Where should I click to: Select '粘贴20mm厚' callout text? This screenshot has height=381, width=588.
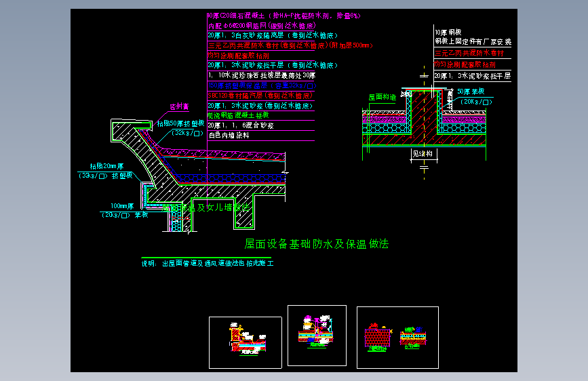point(106,166)
